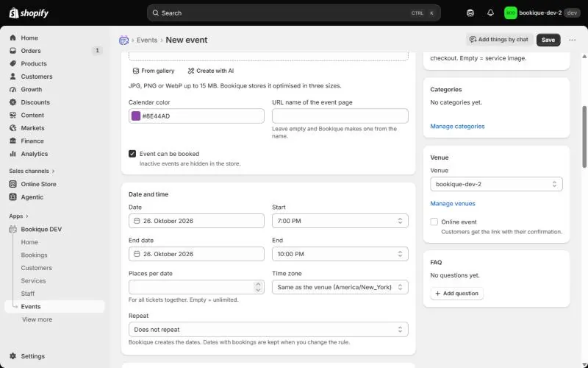This screenshot has height=368, width=588.
Task: Increase Places per date using stepper arrow
Action: point(258,284)
